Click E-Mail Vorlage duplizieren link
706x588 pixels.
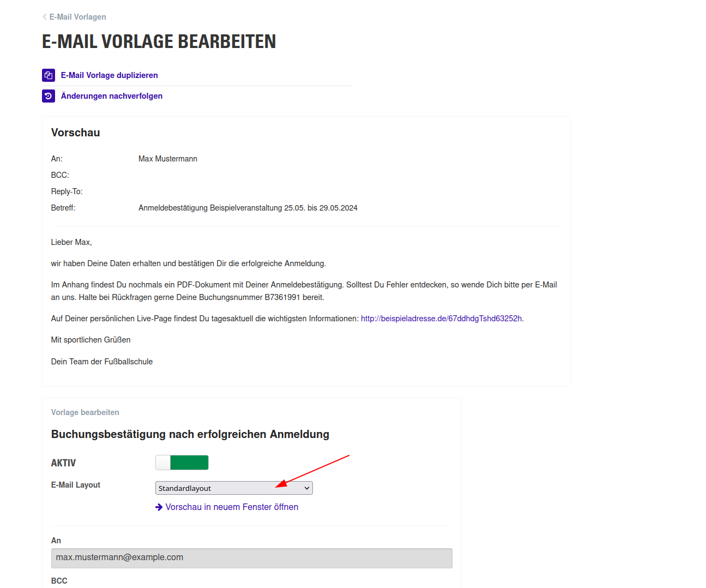(x=110, y=75)
